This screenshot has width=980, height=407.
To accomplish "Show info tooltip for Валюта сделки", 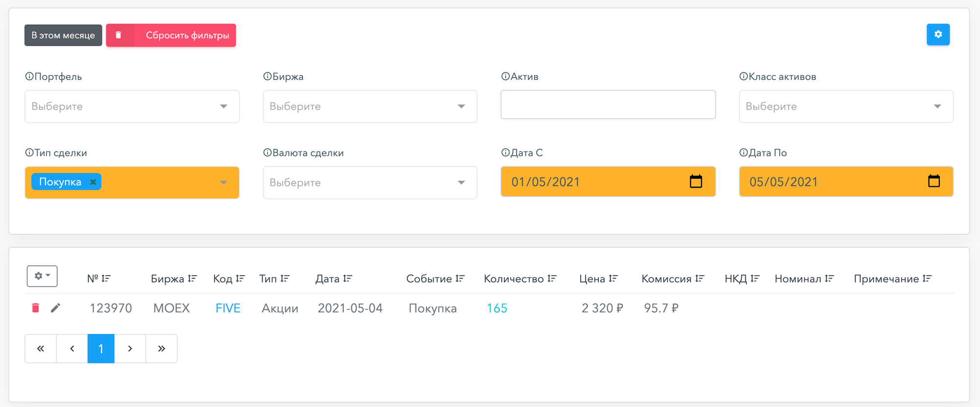I will point(268,153).
